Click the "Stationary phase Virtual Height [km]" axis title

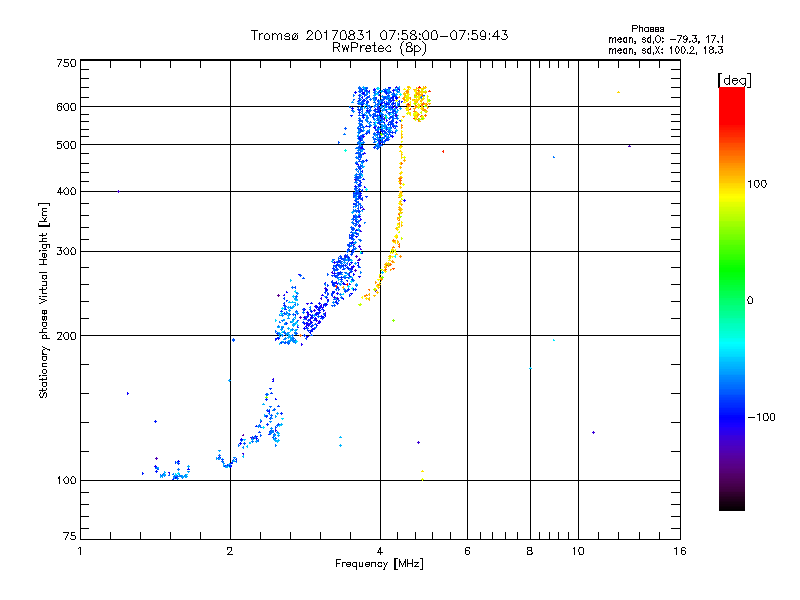coord(44,300)
